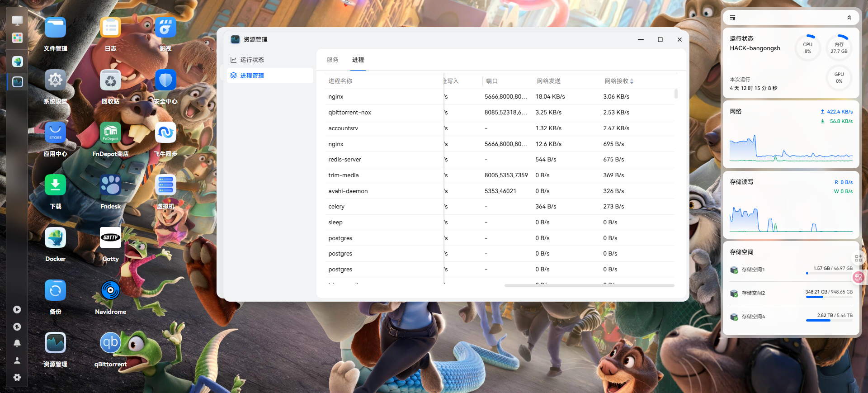
Task: Open the user account icon in dock
Action: click(x=17, y=360)
